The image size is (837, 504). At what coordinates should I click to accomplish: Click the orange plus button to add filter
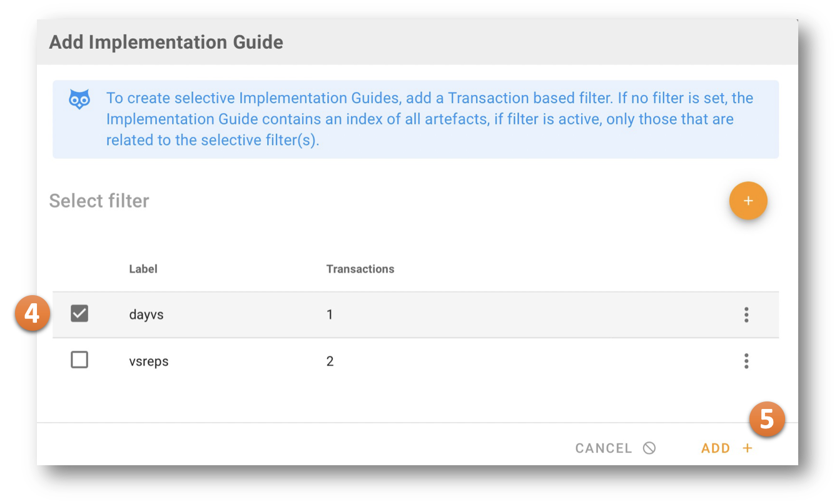(748, 201)
